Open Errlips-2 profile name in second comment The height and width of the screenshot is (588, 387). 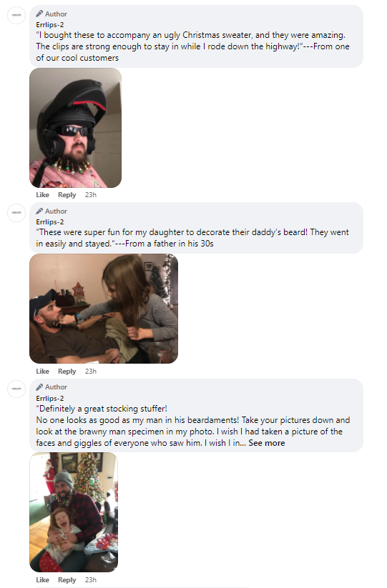pyautogui.click(x=50, y=222)
